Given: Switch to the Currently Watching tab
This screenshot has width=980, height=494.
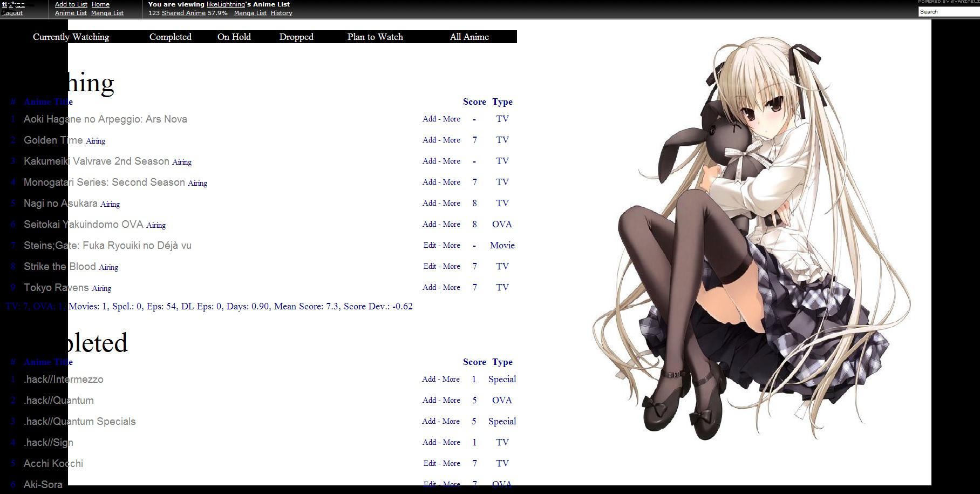Looking at the screenshot, I should [71, 37].
